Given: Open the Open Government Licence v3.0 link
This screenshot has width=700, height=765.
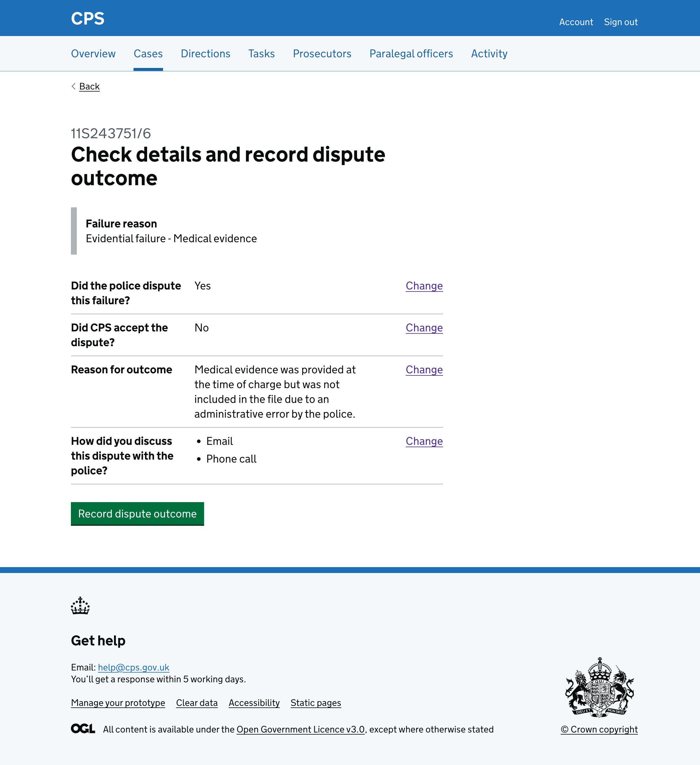Looking at the screenshot, I should coord(300,729).
